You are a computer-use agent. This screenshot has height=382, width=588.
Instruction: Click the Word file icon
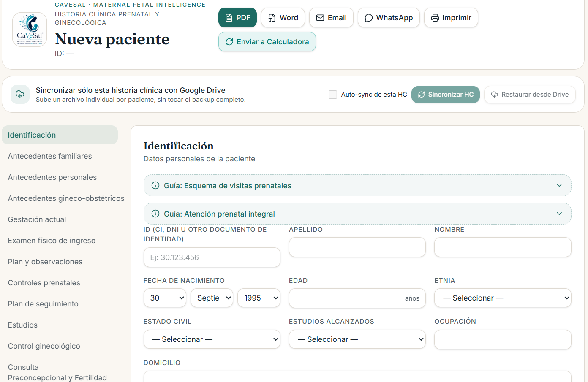[272, 18]
